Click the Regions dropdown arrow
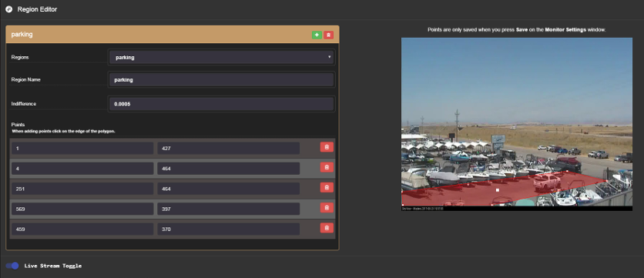Image resolution: width=644 pixels, height=278 pixels. tap(330, 57)
